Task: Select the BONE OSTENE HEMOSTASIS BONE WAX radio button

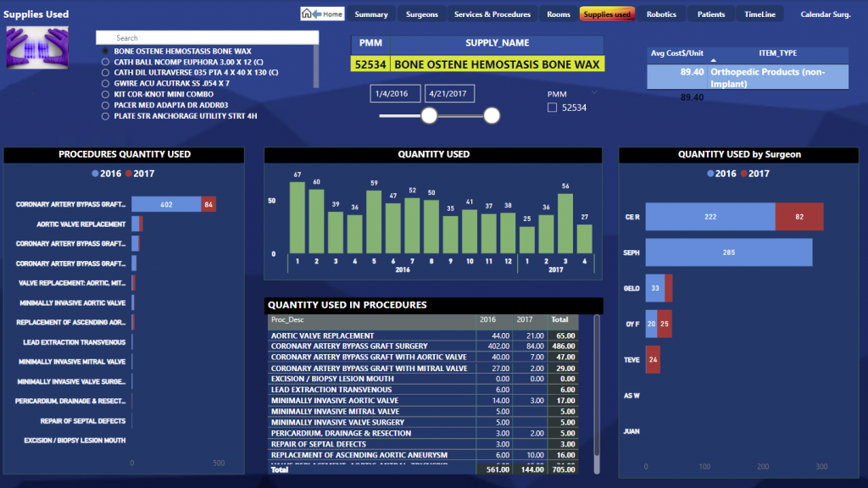Action: (105, 52)
